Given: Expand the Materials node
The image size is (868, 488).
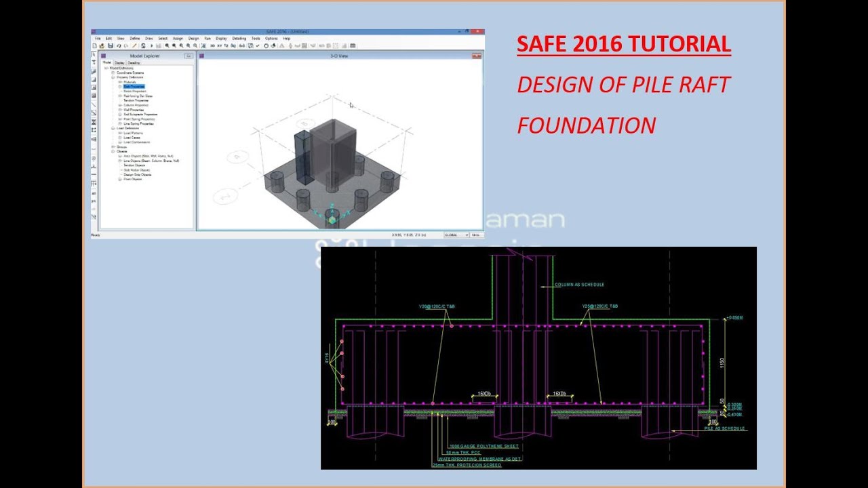Looking at the screenshot, I should pos(120,82).
